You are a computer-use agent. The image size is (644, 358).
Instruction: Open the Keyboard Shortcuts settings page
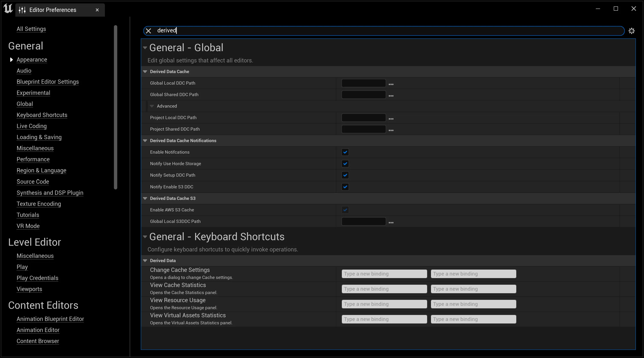42,115
